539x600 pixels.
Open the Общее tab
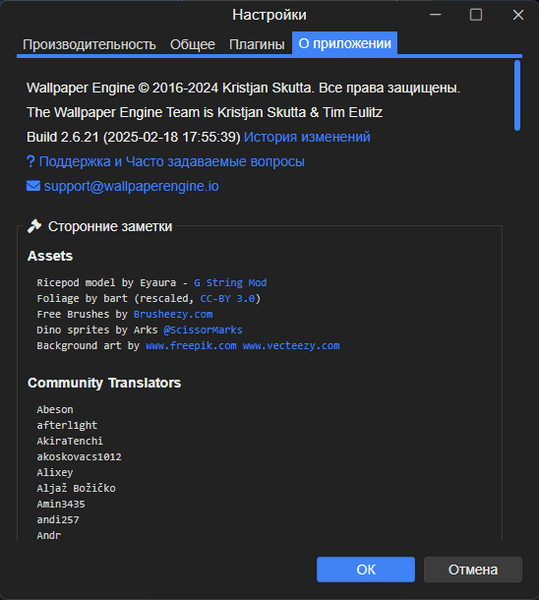[x=192, y=44]
